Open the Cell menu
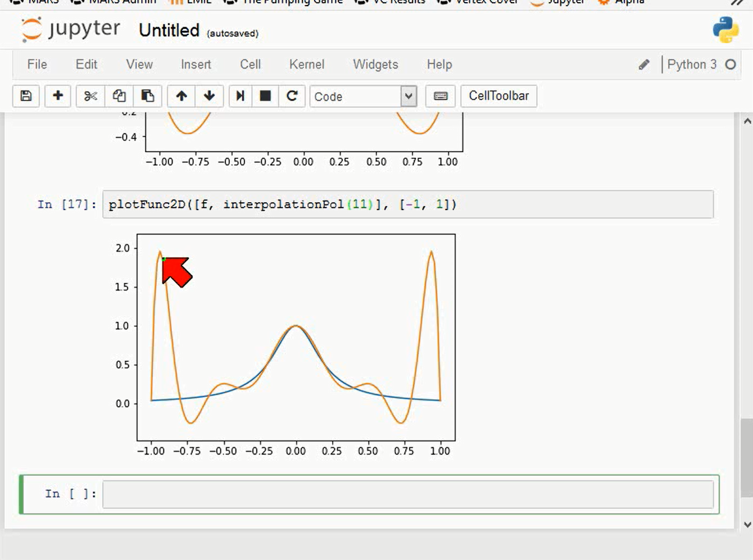This screenshot has width=753, height=560. pyautogui.click(x=250, y=65)
